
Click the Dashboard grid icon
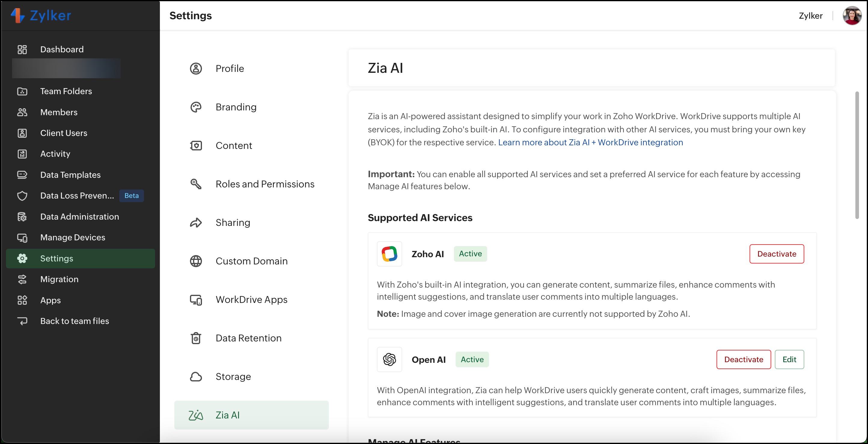(22, 50)
